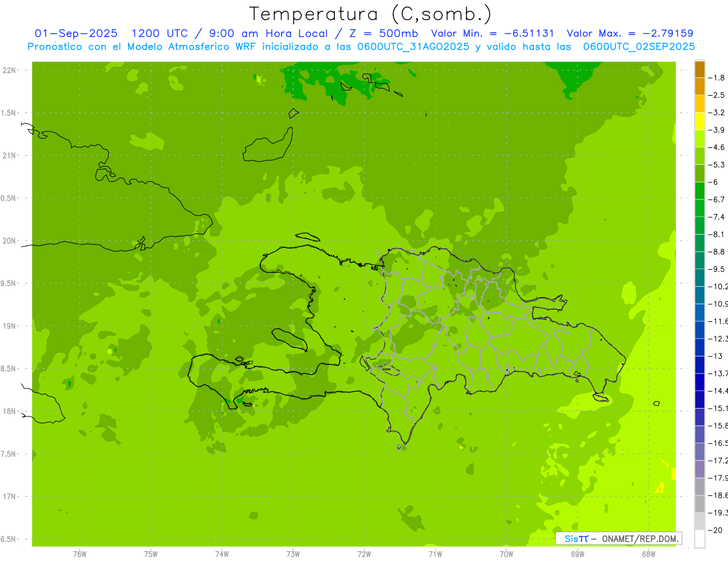Viewport: 728px width, 562px height.
Task: Click the chart title 'Temperatura (C,somb.)'
Action: tap(371, 14)
